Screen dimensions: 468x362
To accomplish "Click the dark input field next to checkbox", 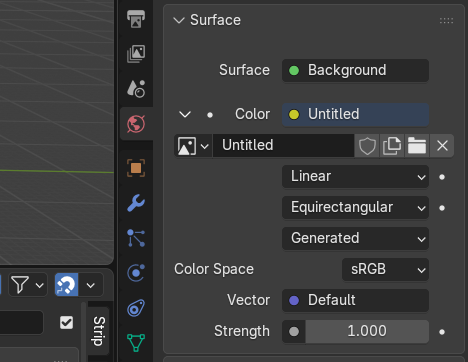I will (21, 322).
